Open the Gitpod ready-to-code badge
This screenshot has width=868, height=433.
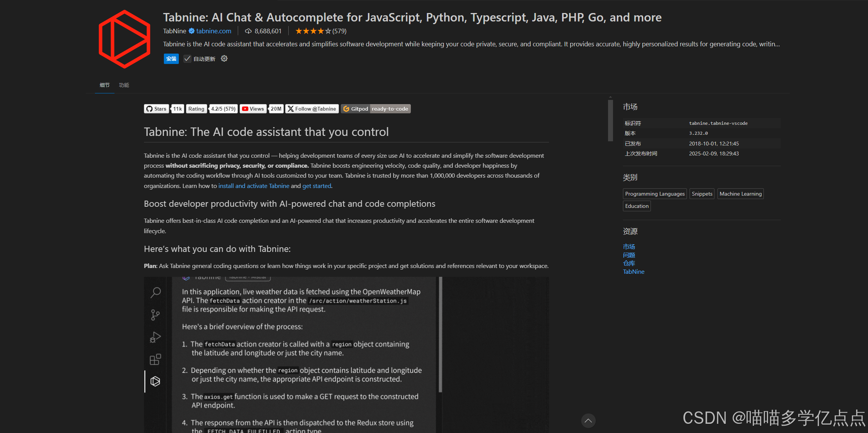[x=376, y=109]
